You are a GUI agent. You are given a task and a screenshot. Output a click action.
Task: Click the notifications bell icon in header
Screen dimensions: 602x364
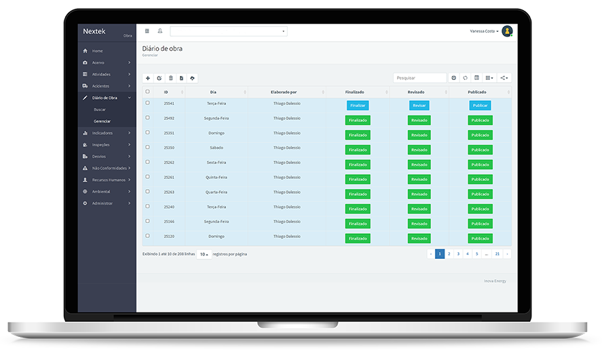(x=160, y=31)
